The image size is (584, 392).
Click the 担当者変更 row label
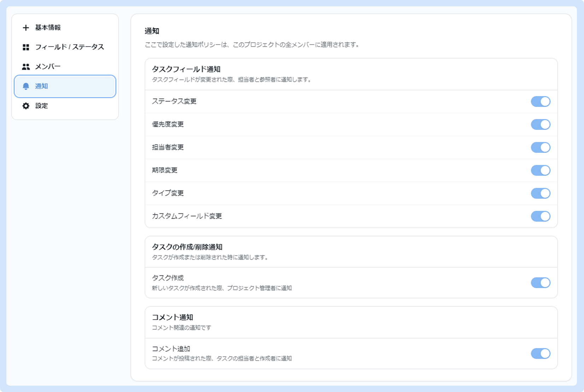click(x=168, y=147)
